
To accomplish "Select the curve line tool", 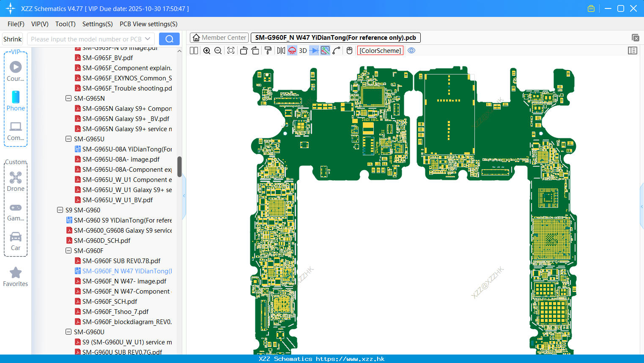I will (x=337, y=50).
